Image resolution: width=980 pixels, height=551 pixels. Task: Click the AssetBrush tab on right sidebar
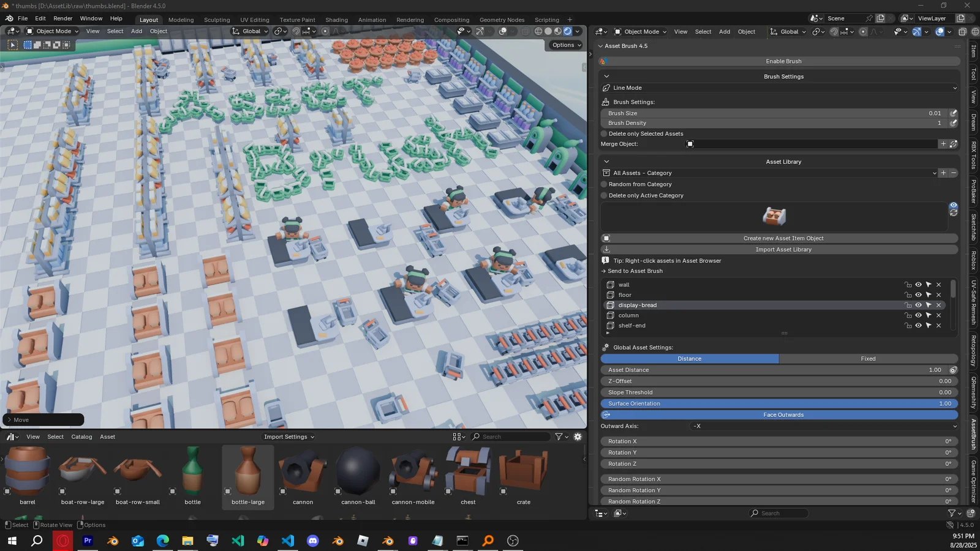tap(973, 433)
